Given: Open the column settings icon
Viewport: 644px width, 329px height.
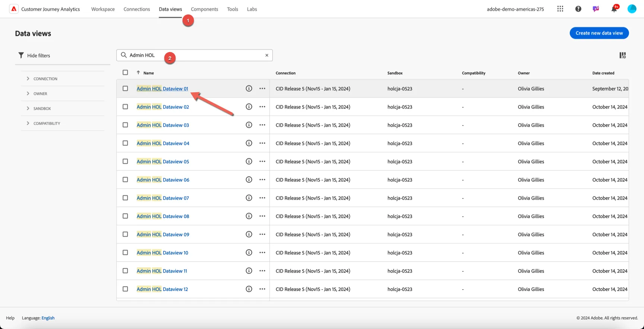Looking at the screenshot, I should tap(622, 55).
